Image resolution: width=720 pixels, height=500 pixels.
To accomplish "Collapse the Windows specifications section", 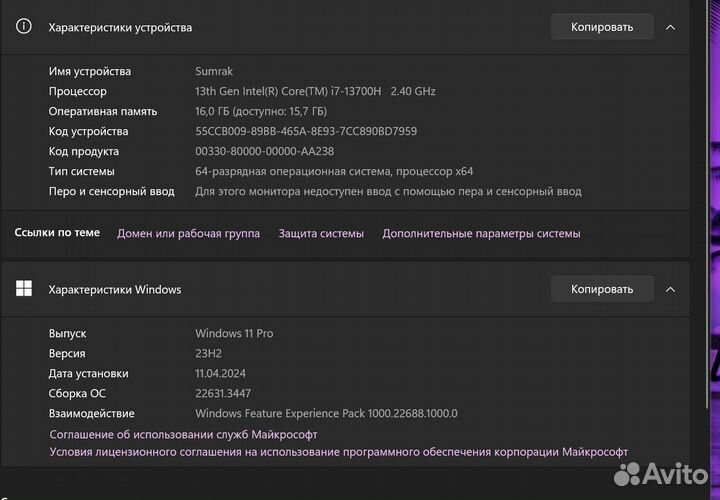I will (x=670, y=289).
